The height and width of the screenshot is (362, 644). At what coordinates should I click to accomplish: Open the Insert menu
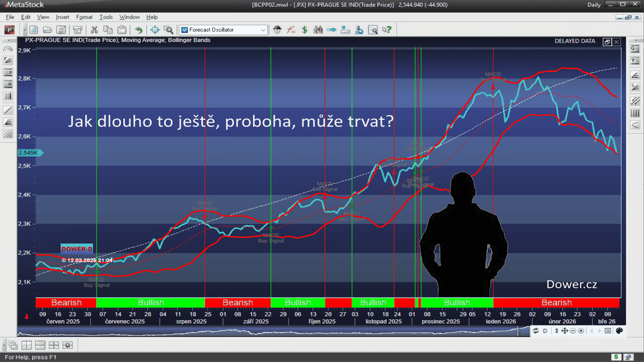pos(62,17)
